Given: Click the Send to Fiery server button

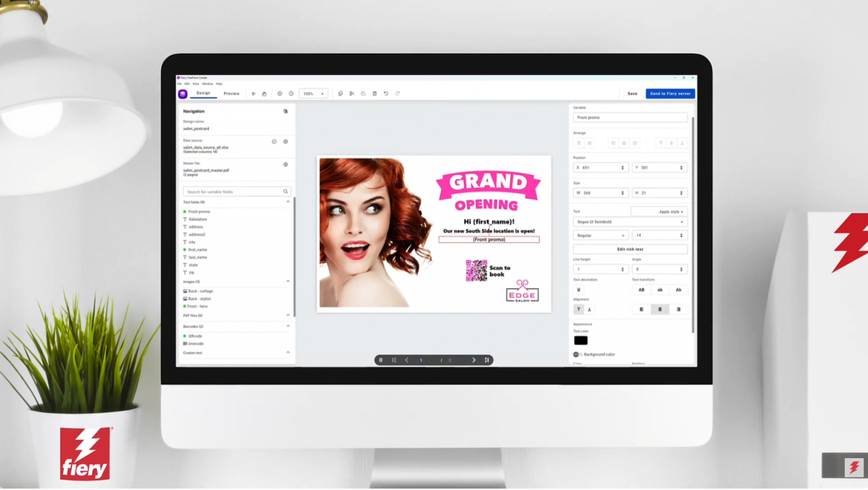Looking at the screenshot, I should [670, 94].
